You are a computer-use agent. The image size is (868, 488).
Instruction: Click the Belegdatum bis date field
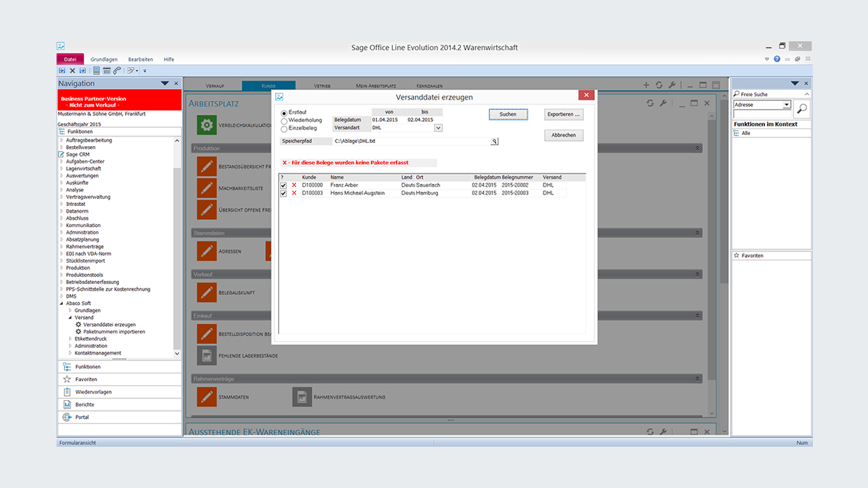pos(424,119)
